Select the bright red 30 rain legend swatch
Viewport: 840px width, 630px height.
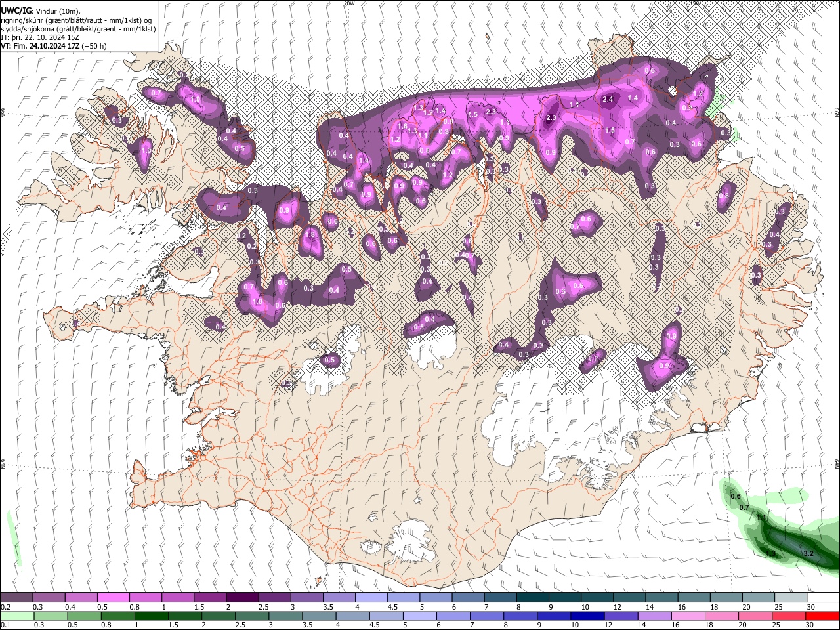(x=823, y=616)
